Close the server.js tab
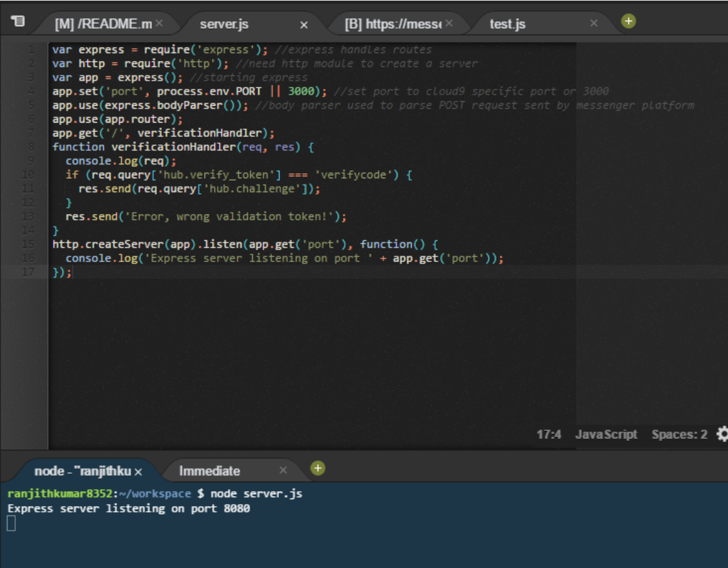 pos(304,24)
